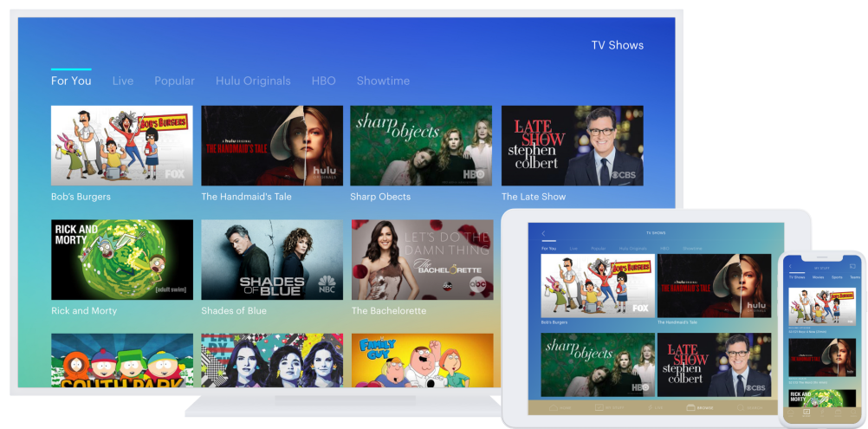Viewport: 868px width, 429px height.
Task: Switch to the Live tab on the TV
Action: [123, 81]
